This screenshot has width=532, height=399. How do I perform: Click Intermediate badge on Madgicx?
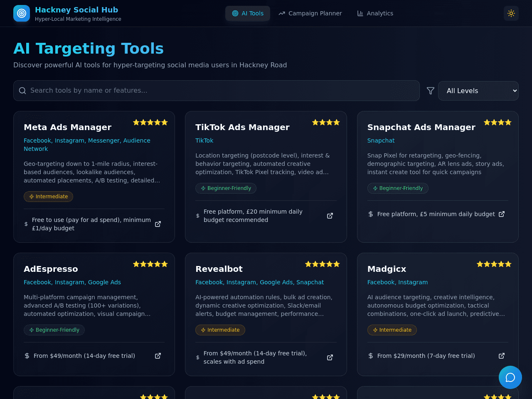tap(392, 330)
